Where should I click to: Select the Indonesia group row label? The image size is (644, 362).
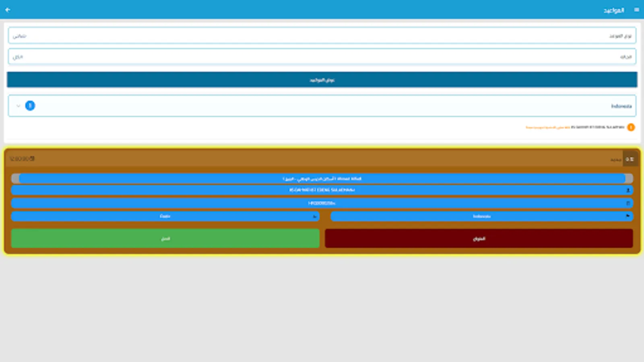point(621,106)
